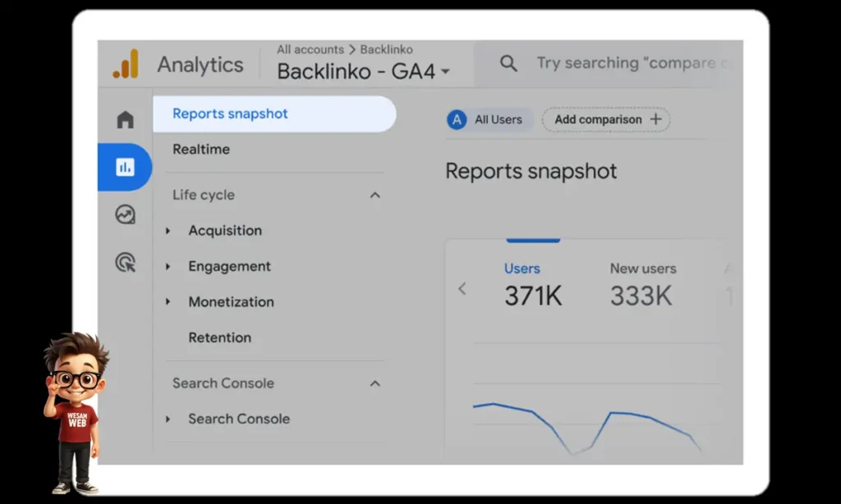
Task: Click the search magnifying glass icon
Action: pyautogui.click(x=508, y=63)
